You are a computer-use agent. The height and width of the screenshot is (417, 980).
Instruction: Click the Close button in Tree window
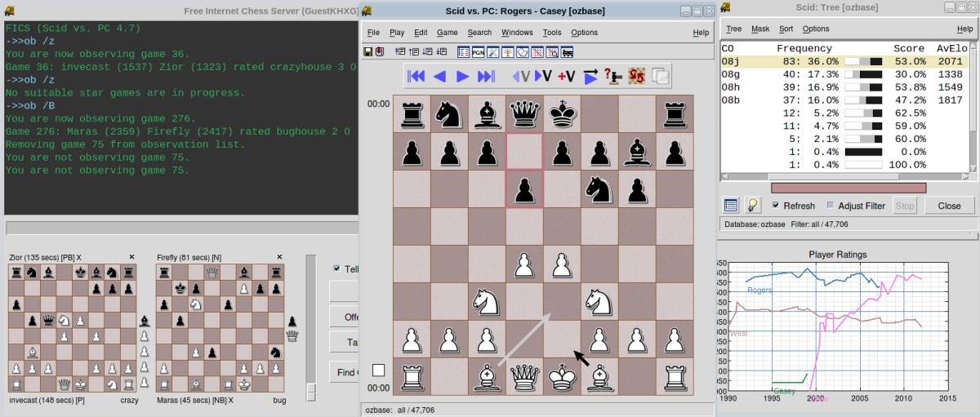949,206
